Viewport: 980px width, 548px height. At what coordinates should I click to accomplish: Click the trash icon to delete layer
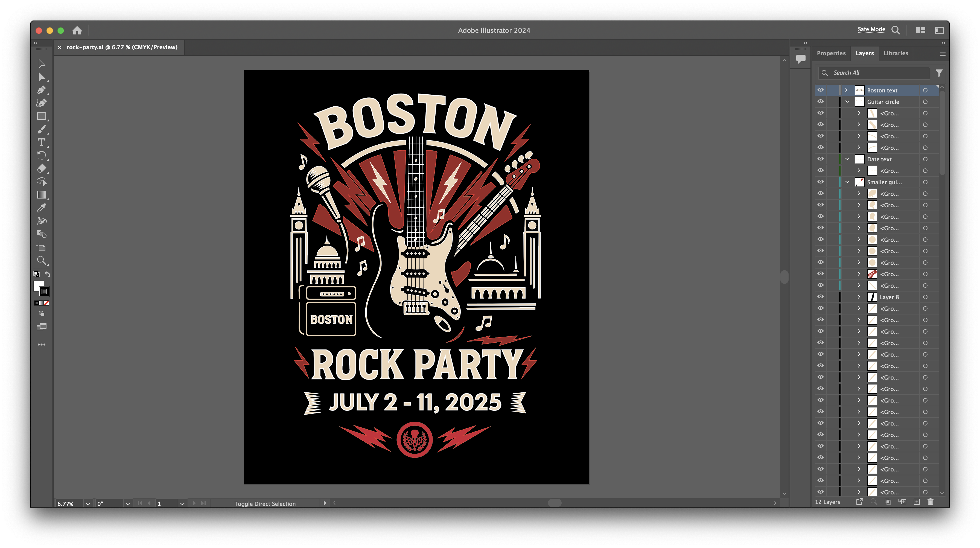pyautogui.click(x=930, y=502)
